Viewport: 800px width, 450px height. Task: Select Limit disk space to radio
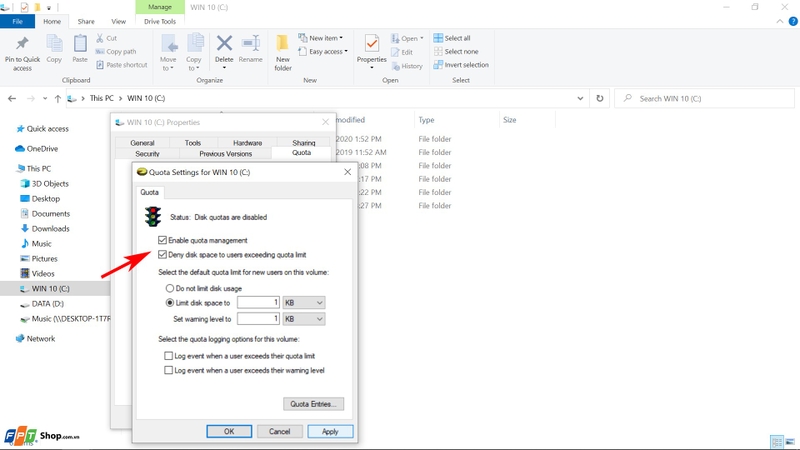point(170,303)
